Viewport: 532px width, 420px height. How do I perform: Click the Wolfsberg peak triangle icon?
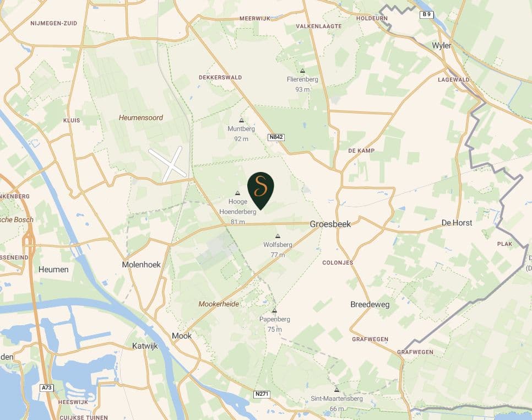pyautogui.click(x=278, y=236)
